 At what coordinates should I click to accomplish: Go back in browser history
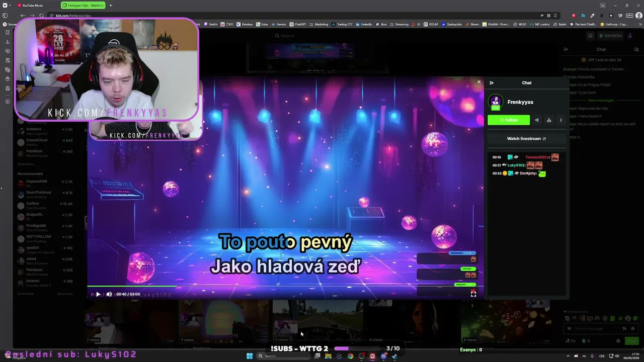(x=23, y=16)
